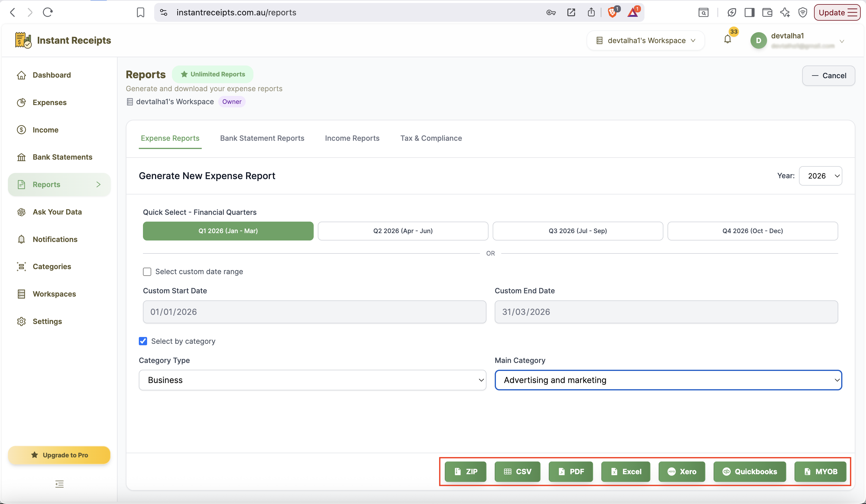The width and height of the screenshot is (866, 504).
Task: Switch to the Income Reports tab
Action: pyautogui.click(x=352, y=138)
